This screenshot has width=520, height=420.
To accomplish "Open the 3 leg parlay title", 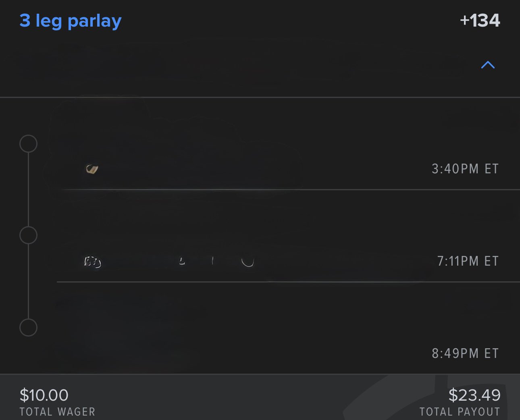I will [x=71, y=21].
